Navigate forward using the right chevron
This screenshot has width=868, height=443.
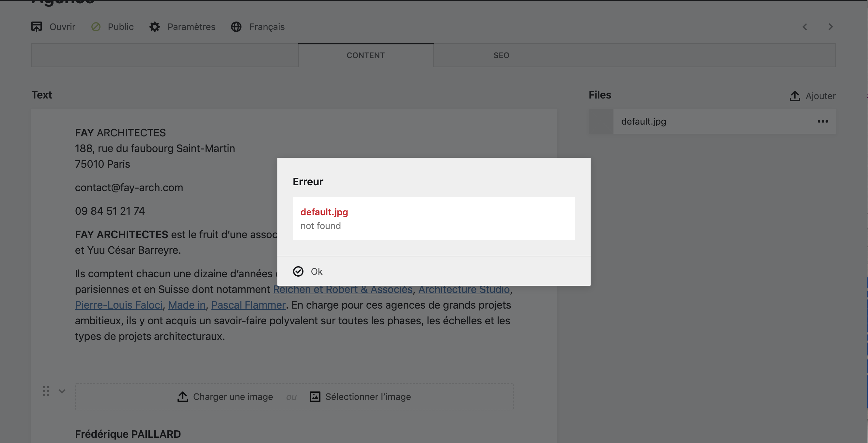click(x=830, y=27)
